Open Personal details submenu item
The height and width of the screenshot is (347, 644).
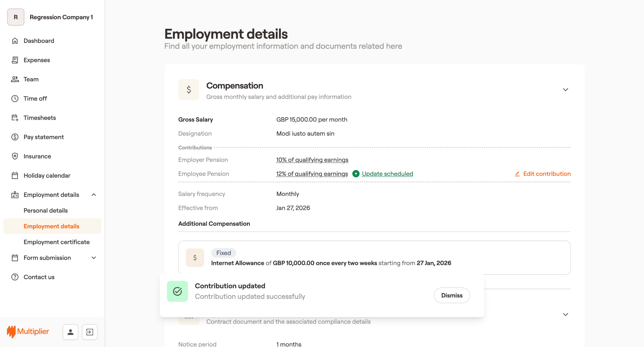click(x=46, y=210)
